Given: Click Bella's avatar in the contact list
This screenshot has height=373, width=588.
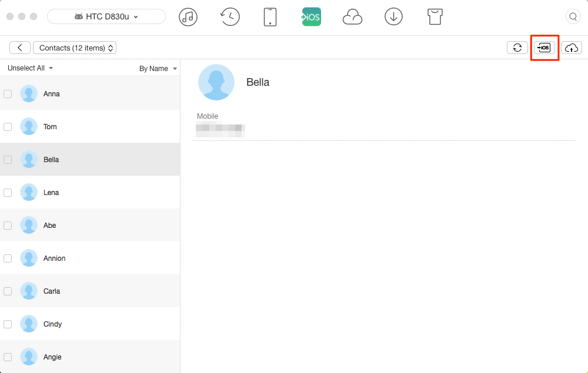Looking at the screenshot, I should coord(28,160).
